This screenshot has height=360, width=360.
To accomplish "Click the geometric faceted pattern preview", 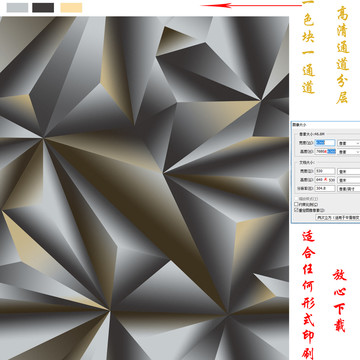I will 144,188.
